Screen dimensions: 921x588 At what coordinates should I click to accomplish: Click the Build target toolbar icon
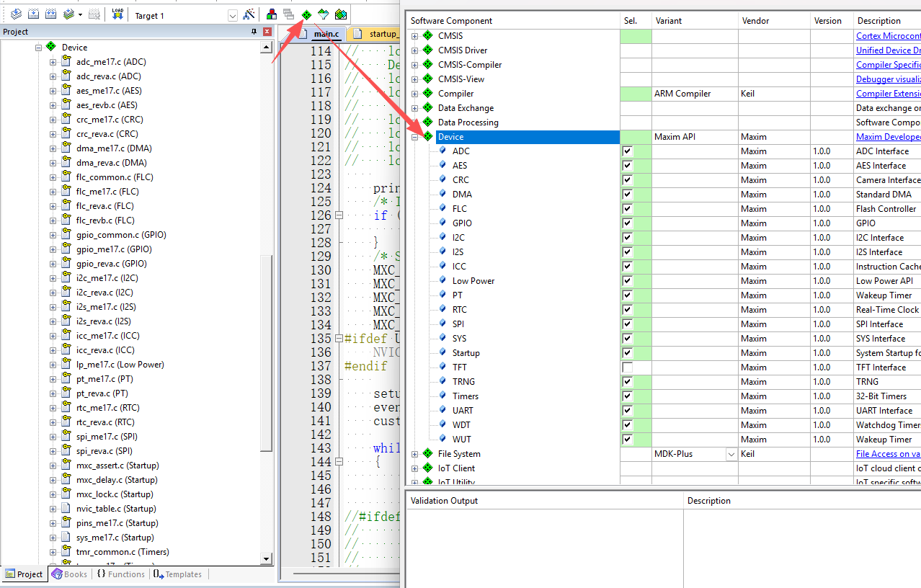(x=33, y=14)
